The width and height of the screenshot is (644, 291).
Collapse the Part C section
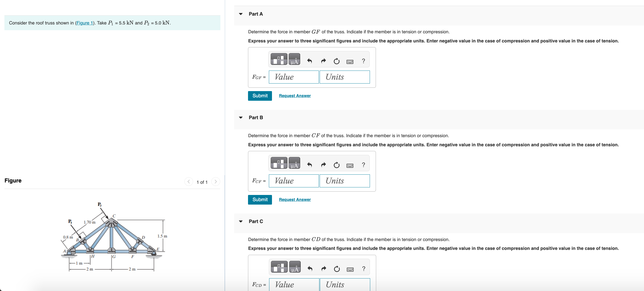click(x=241, y=222)
